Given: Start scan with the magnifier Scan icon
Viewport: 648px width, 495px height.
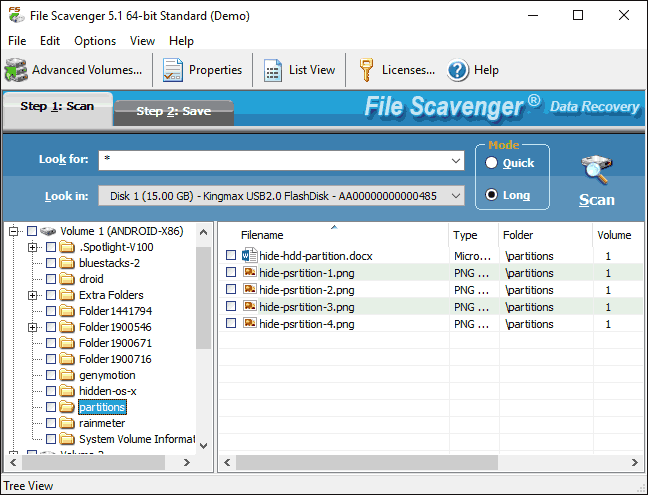Looking at the screenshot, I should pyautogui.click(x=597, y=170).
